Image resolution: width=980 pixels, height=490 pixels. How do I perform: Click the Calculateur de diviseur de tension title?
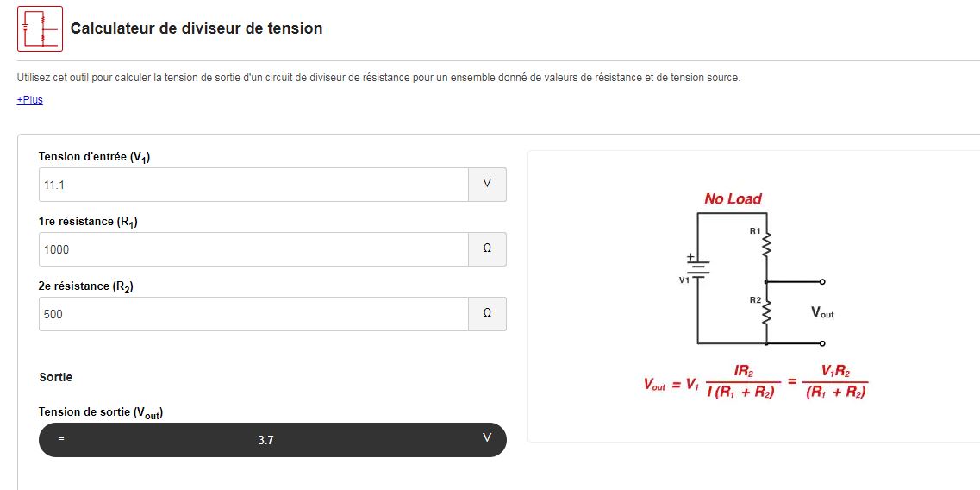197,28
